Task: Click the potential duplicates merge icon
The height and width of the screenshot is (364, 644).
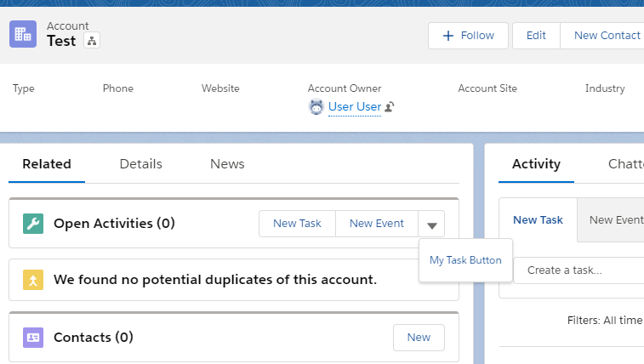Action: 32,280
